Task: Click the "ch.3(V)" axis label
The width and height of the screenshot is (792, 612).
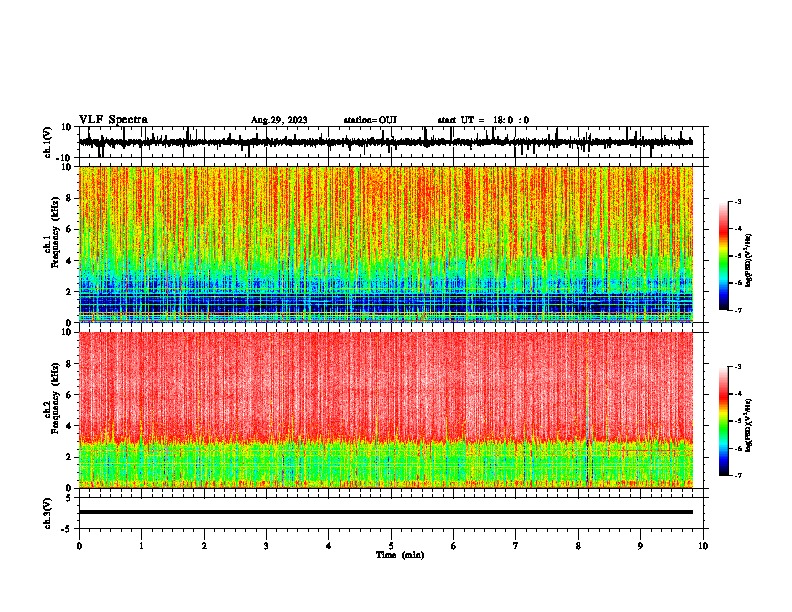Action: pyautogui.click(x=47, y=513)
